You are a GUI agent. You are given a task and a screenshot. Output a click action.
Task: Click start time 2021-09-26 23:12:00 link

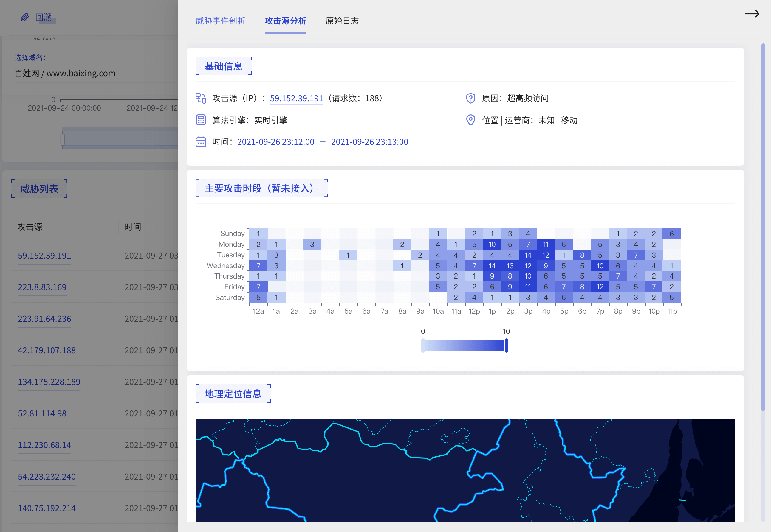275,142
